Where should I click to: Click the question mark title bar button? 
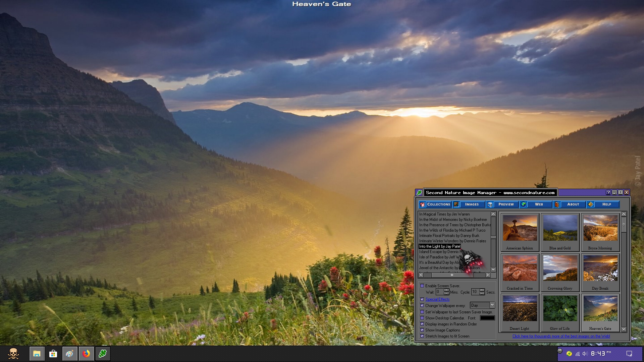point(608,192)
